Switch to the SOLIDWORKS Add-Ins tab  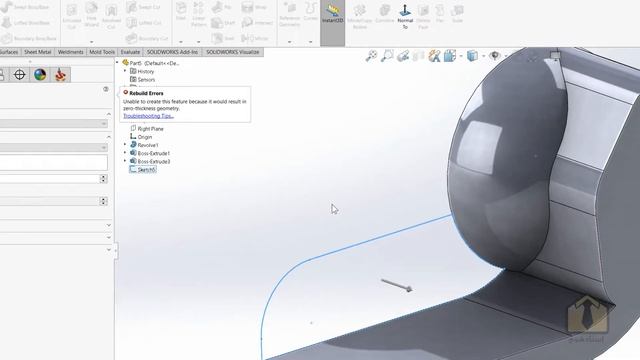172,52
